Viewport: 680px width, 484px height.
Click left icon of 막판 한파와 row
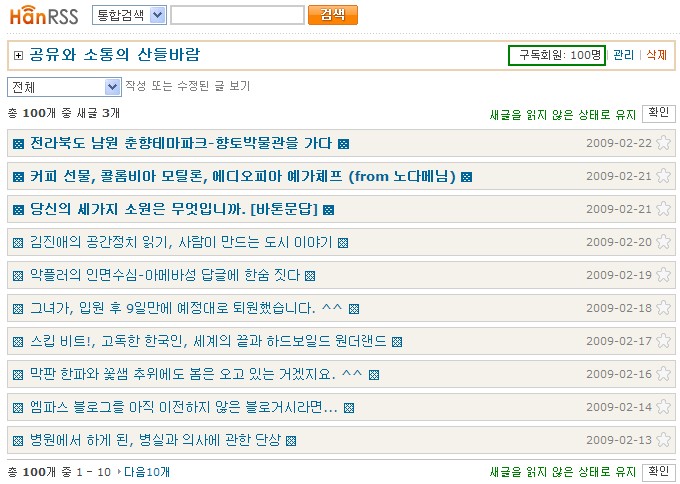(18, 375)
